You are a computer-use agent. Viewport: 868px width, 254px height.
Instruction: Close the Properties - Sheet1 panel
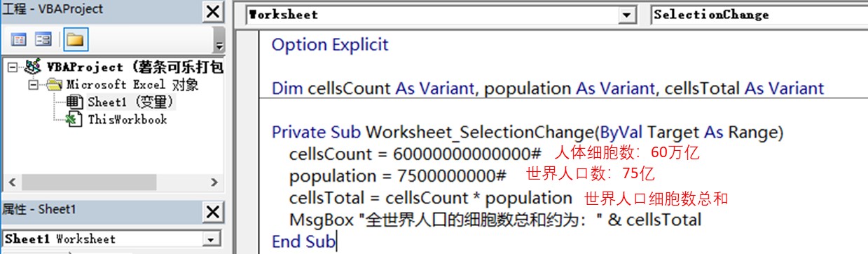coord(213,212)
